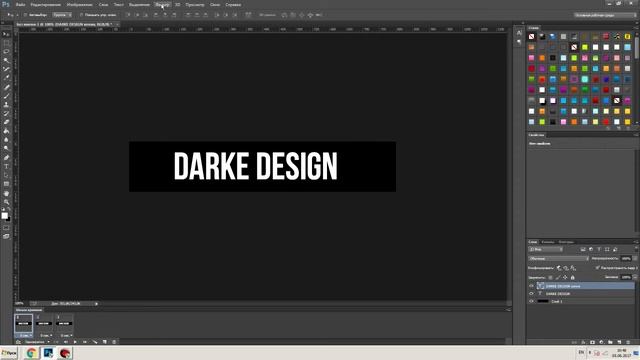Enable the Автовыбор checkbox
The height and width of the screenshot is (360, 640).
(25, 15)
